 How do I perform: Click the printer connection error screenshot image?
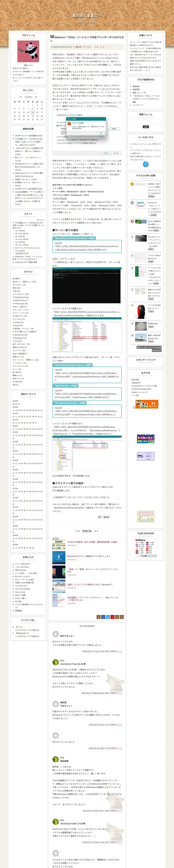87,132
